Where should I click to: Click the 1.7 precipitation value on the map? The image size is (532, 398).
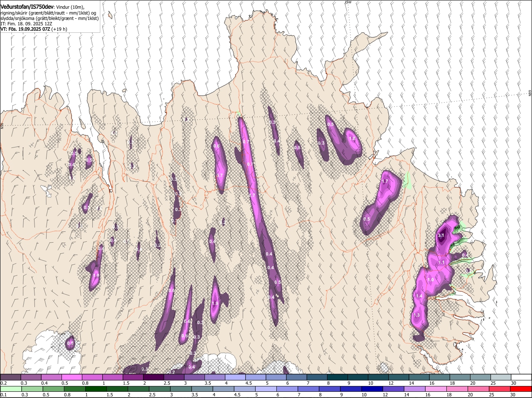point(385,181)
